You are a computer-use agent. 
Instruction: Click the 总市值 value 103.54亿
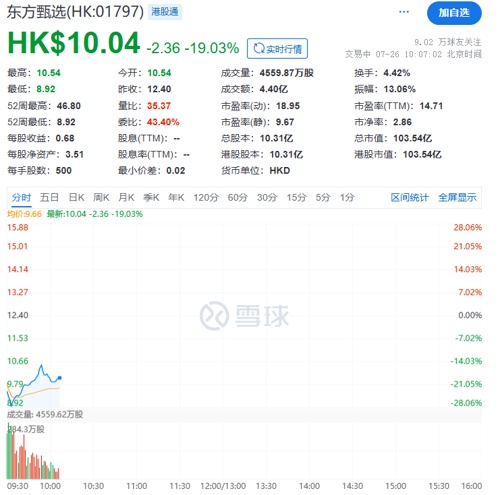413,138
